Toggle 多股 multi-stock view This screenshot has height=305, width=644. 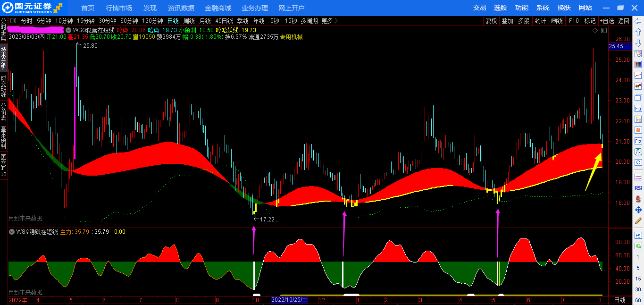point(524,21)
